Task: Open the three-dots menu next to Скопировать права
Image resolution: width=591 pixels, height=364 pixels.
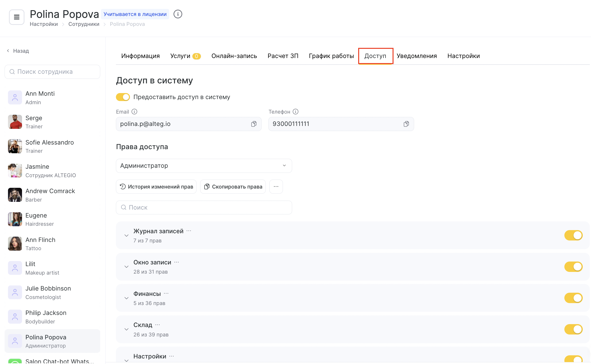Action: pos(276,187)
